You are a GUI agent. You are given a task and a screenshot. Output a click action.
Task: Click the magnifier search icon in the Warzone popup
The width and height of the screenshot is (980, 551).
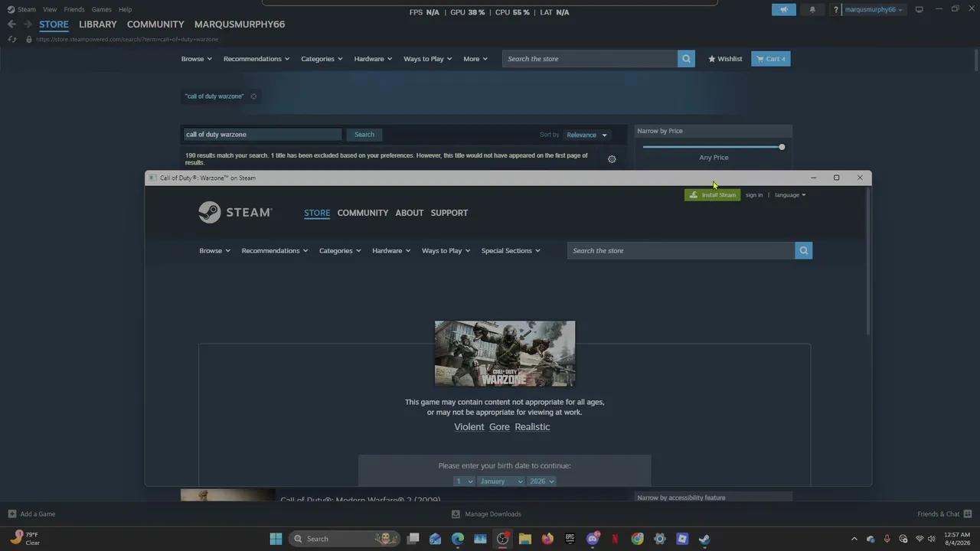tap(803, 250)
